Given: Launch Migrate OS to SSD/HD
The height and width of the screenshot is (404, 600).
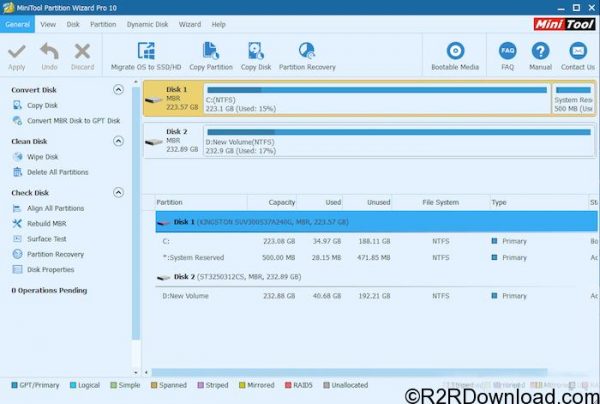Looking at the screenshot, I should click(x=146, y=56).
